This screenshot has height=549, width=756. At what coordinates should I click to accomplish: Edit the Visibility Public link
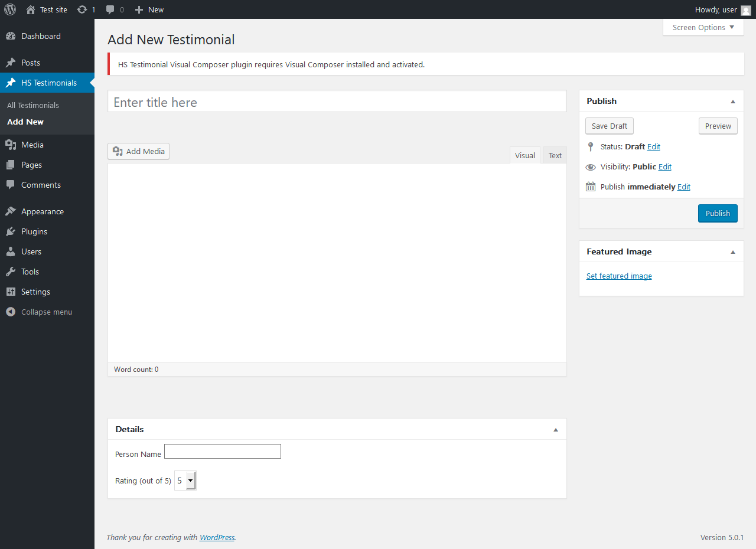[x=665, y=166]
